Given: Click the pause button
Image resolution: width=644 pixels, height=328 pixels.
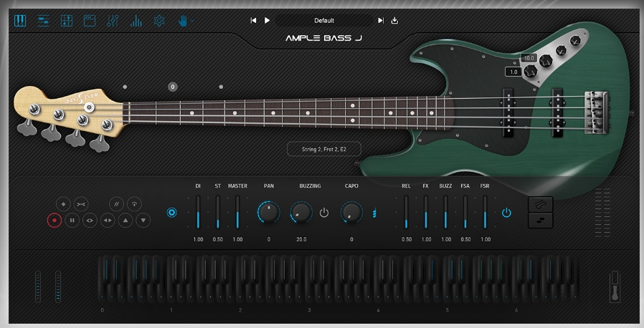Looking at the screenshot, I should click(x=72, y=221).
